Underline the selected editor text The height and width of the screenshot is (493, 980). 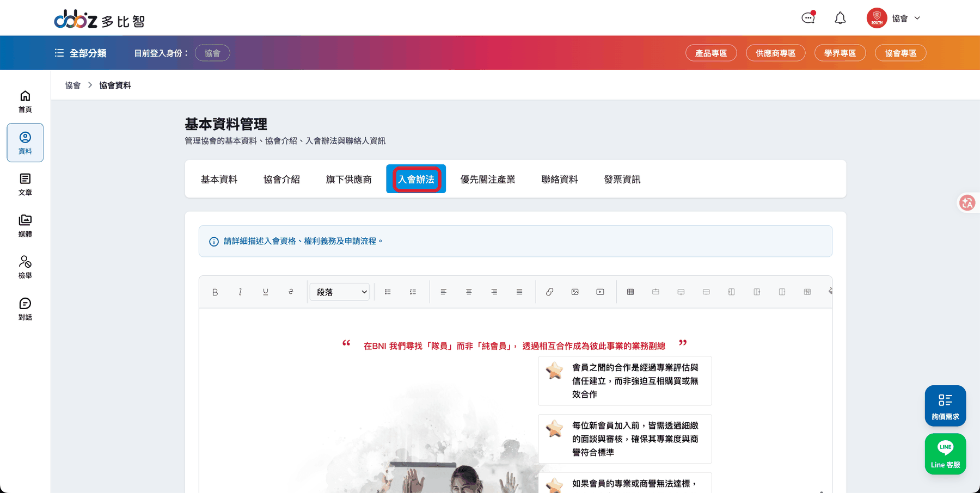tap(266, 292)
